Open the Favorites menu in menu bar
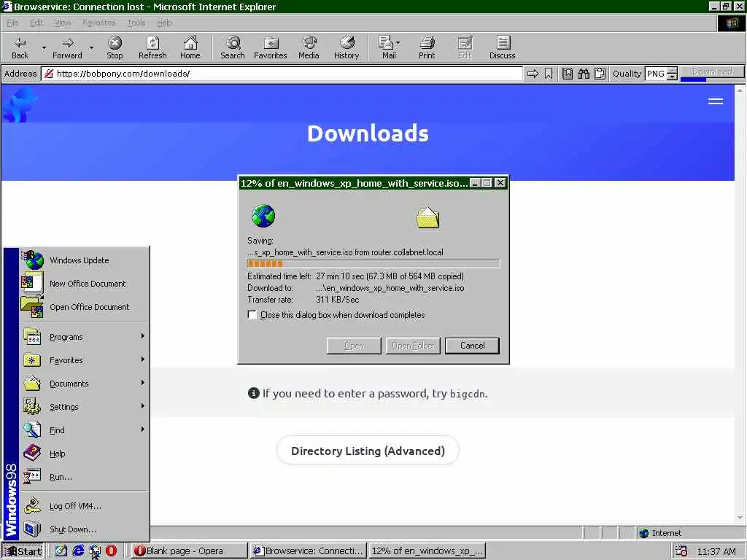 coord(98,23)
